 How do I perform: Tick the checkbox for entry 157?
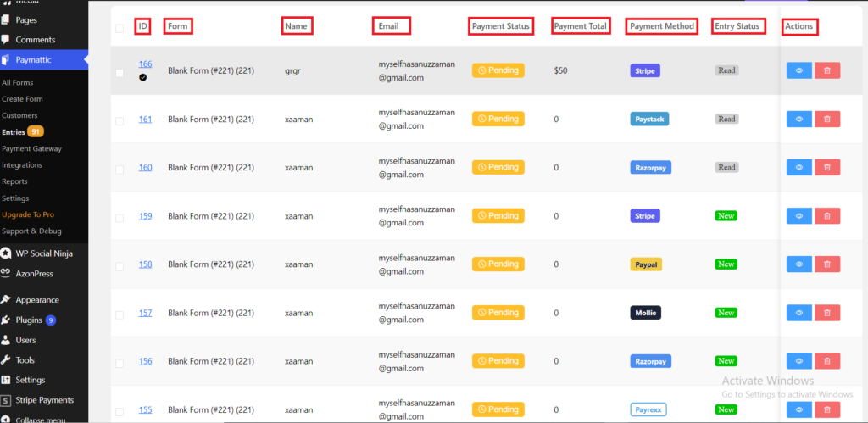pyautogui.click(x=120, y=315)
